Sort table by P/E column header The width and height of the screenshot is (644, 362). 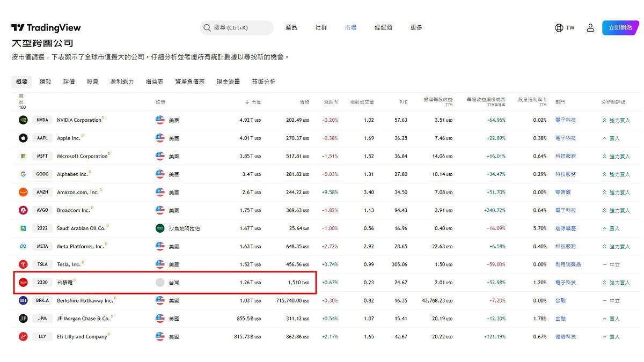coord(403,102)
